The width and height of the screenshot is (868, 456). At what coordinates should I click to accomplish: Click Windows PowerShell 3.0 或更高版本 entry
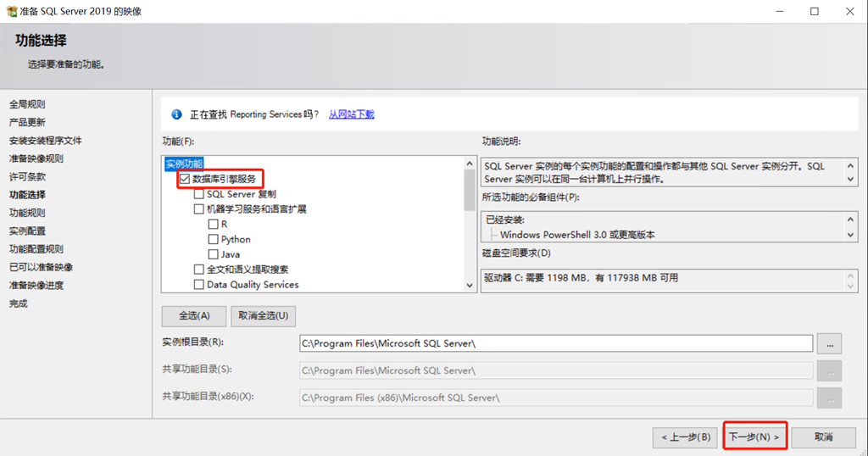(577, 235)
